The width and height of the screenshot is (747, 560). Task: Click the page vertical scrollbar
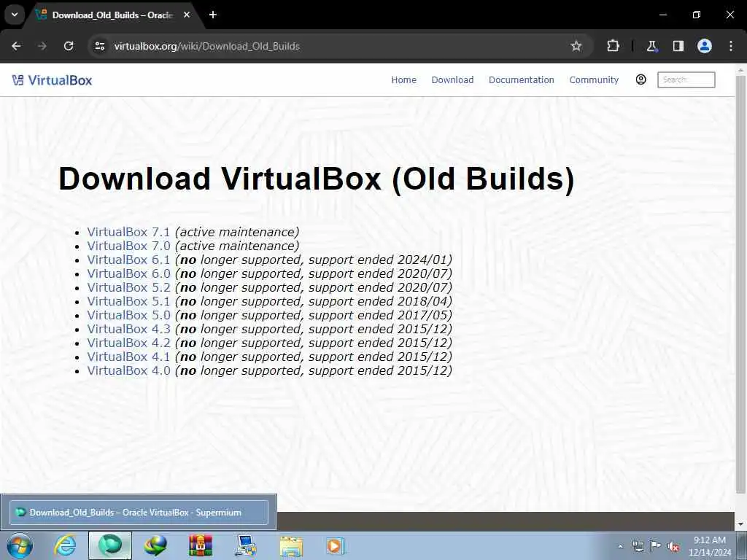pyautogui.click(x=740, y=285)
